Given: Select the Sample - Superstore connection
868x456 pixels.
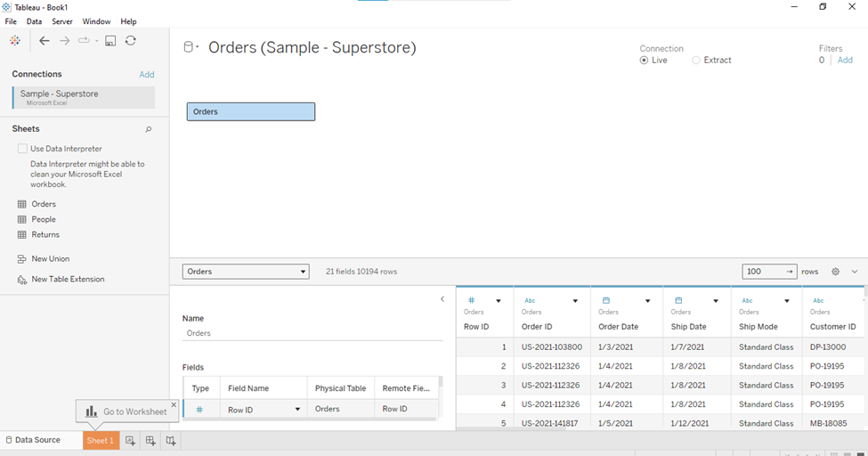Looking at the screenshot, I should [x=84, y=97].
